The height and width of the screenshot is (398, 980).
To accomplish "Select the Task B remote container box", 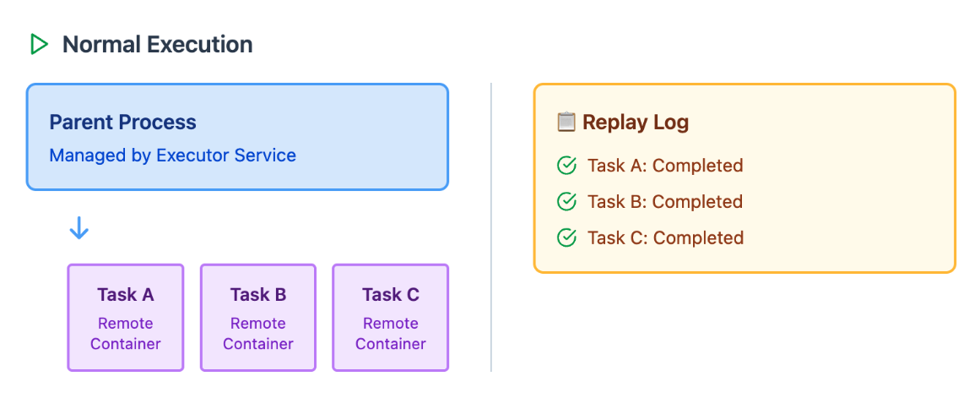I will pos(258,318).
